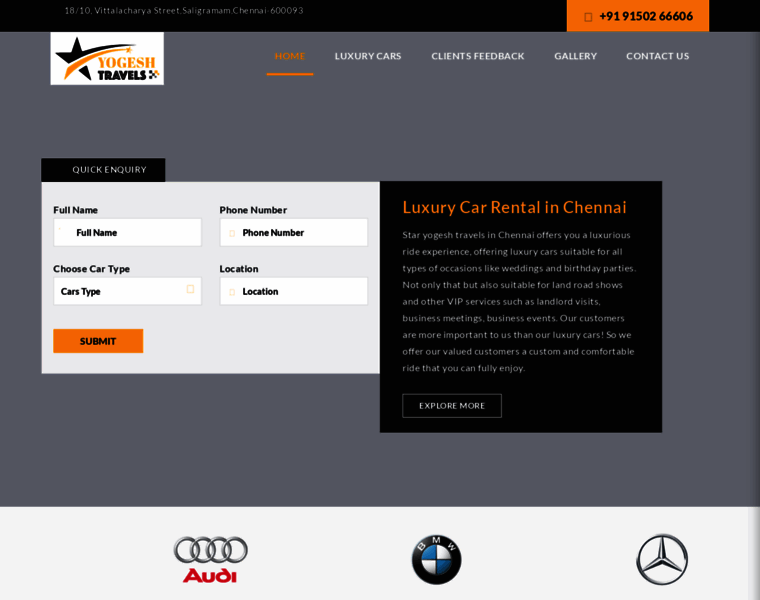The width and height of the screenshot is (760, 600).
Task: Open CONTACT US page
Action: click(x=657, y=56)
